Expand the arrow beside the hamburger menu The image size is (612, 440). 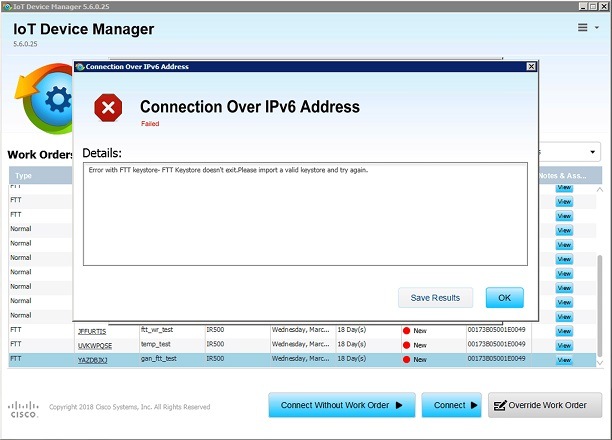[x=596, y=28]
